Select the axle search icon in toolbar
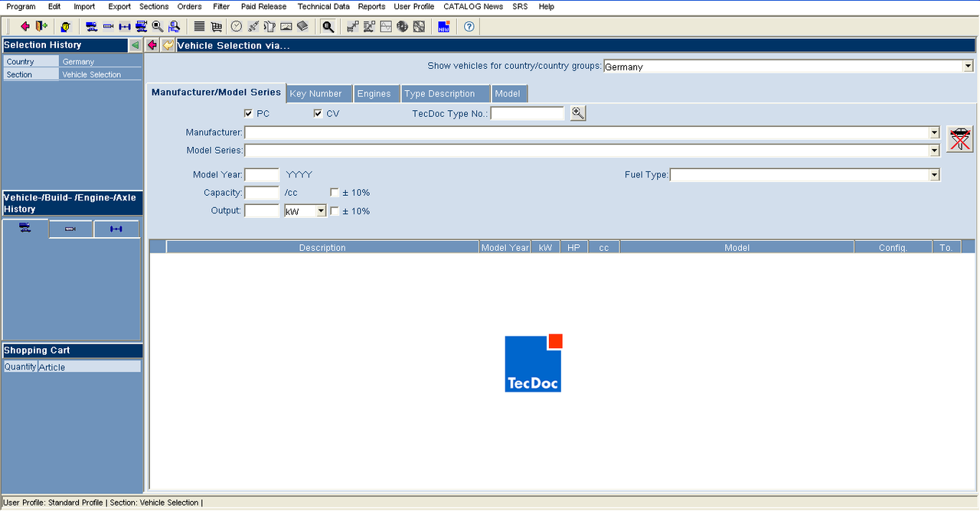Image resolution: width=980 pixels, height=511 pixels. point(125,26)
